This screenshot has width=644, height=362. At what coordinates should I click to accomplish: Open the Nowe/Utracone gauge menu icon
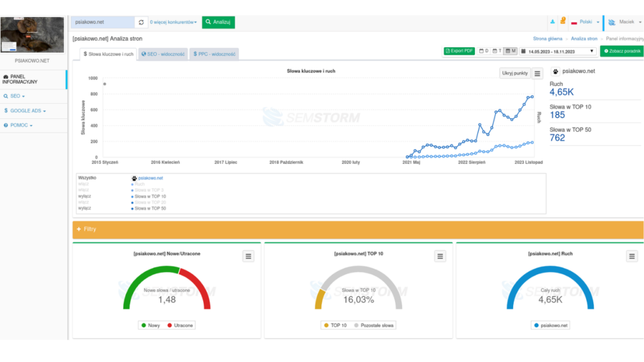(x=248, y=256)
